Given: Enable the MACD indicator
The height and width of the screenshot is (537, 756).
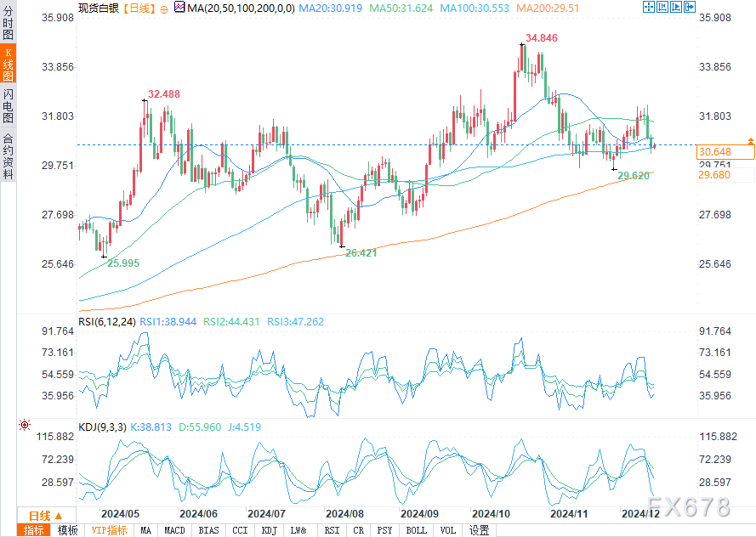Looking at the screenshot, I should click(x=174, y=530).
